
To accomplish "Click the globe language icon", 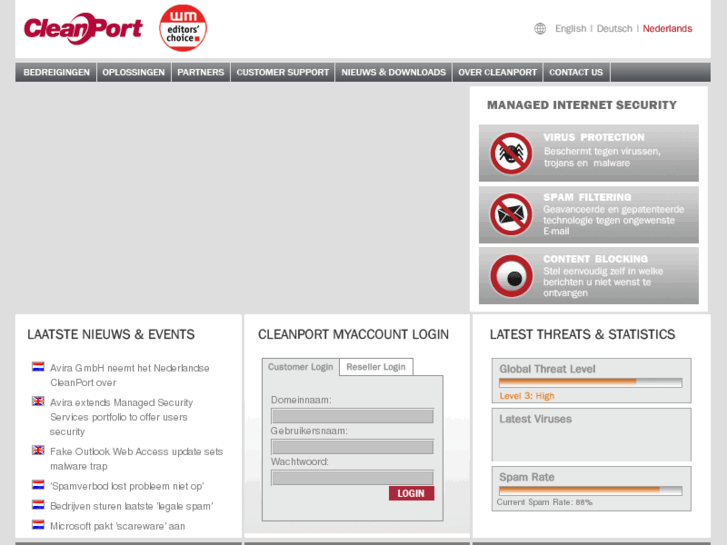I will (540, 29).
